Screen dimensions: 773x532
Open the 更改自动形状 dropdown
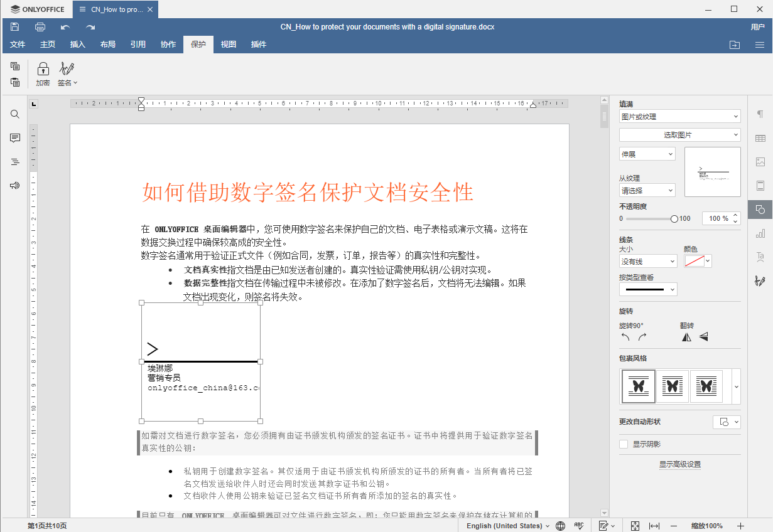tap(727, 422)
